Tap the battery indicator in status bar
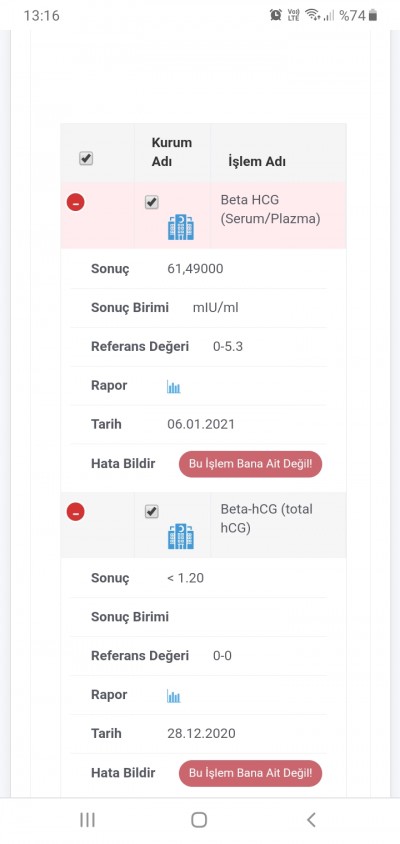The width and height of the screenshot is (400, 844). coord(373,15)
